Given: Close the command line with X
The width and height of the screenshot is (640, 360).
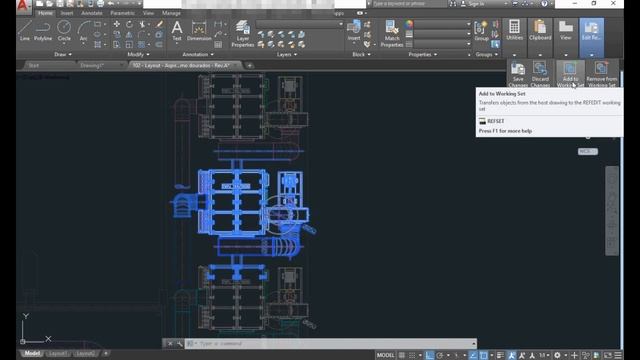Looking at the screenshot, I should (170, 344).
